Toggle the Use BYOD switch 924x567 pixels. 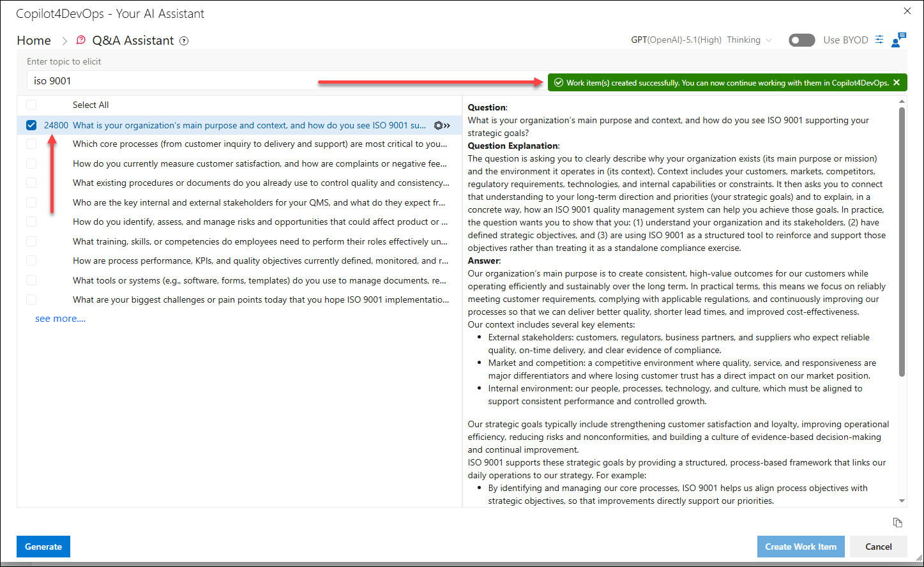802,40
